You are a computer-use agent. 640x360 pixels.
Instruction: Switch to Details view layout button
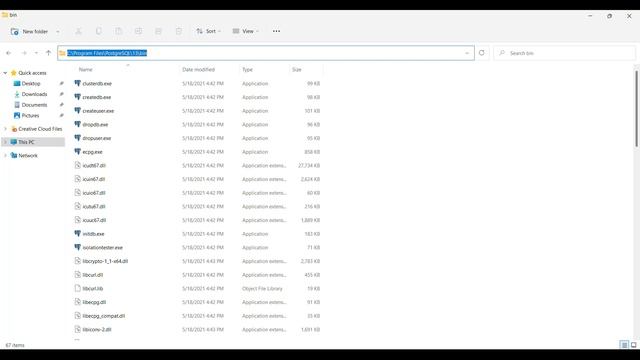pos(624,345)
